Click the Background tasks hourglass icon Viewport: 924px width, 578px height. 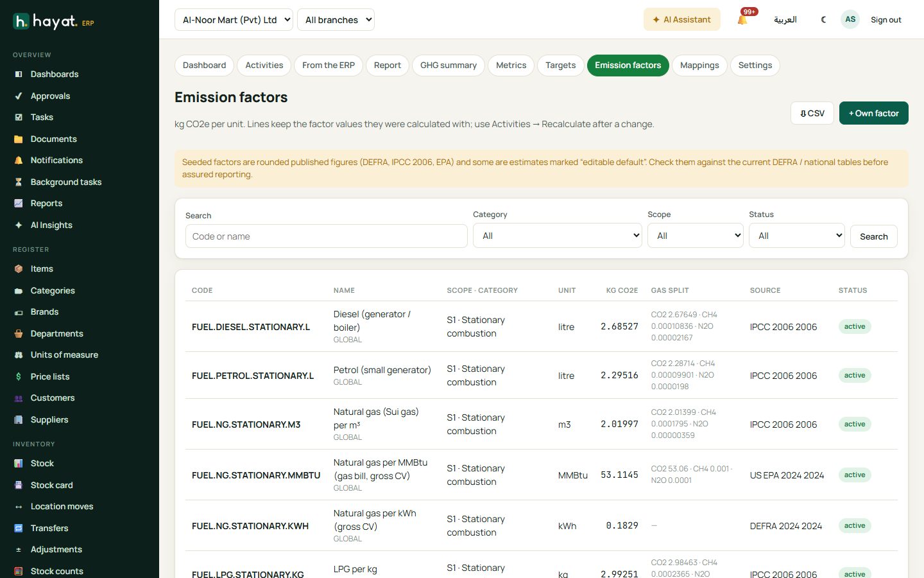tap(19, 182)
